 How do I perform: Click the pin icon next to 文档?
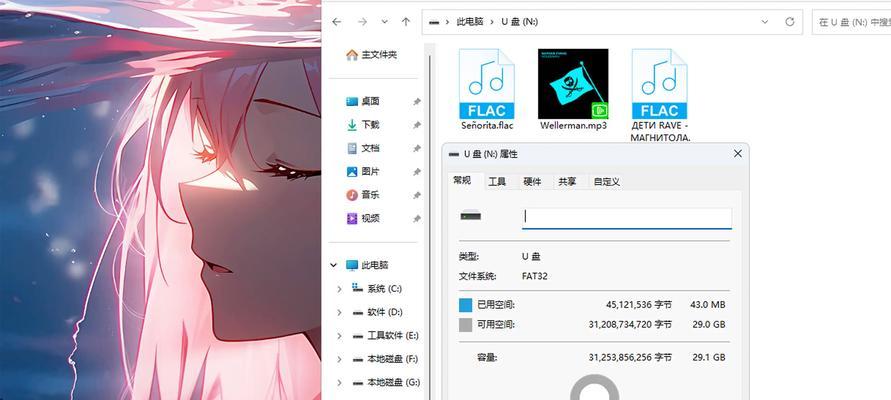click(x=417, y=148)
